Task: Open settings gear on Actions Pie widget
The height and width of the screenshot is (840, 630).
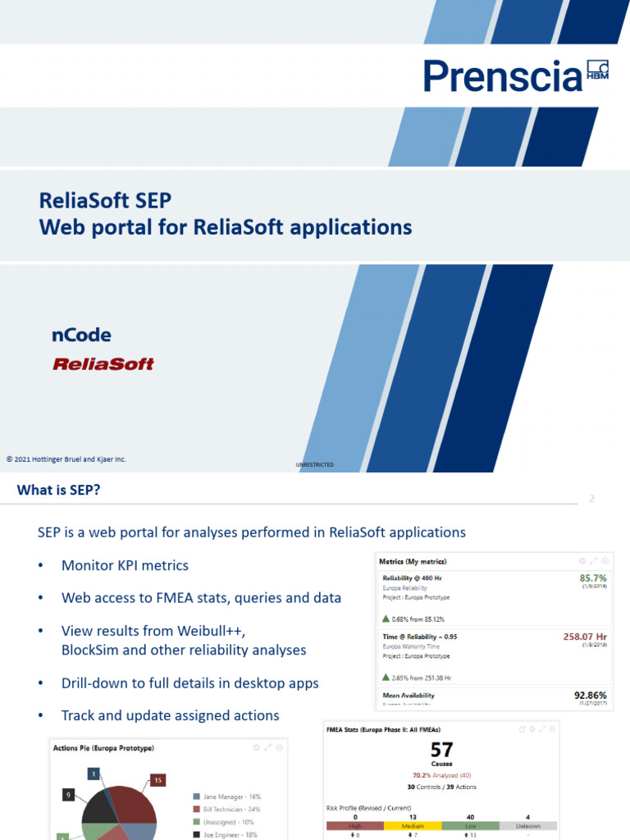Action: tap(256, 747)
